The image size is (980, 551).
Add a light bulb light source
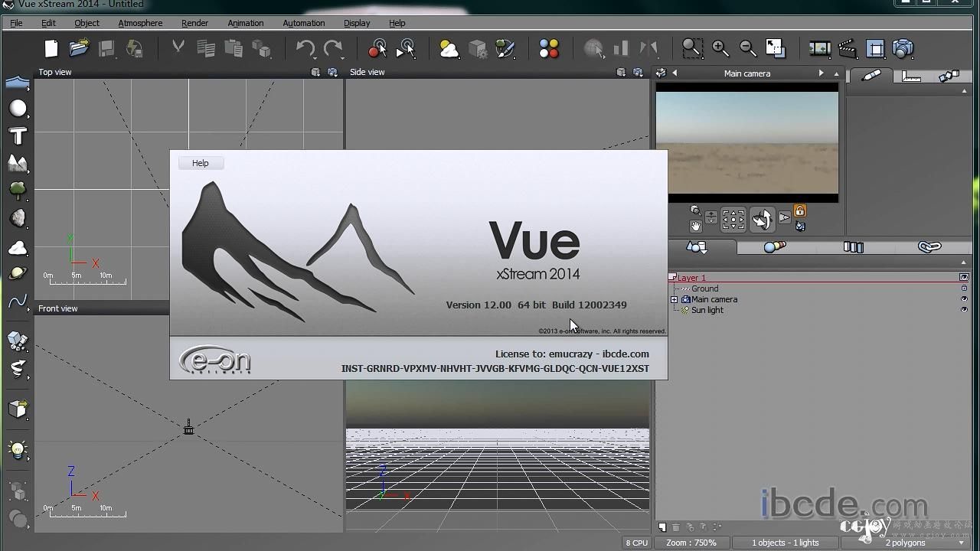[x=17, y=450]
